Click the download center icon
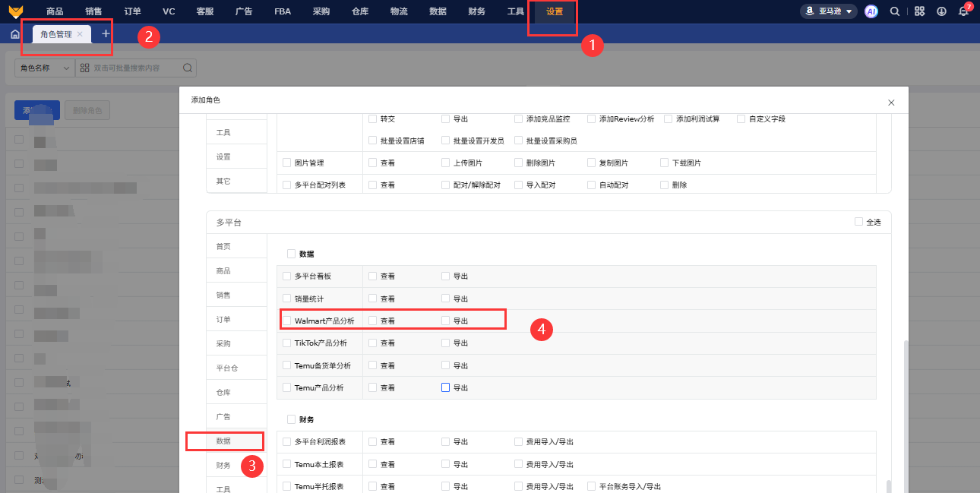 942,11
